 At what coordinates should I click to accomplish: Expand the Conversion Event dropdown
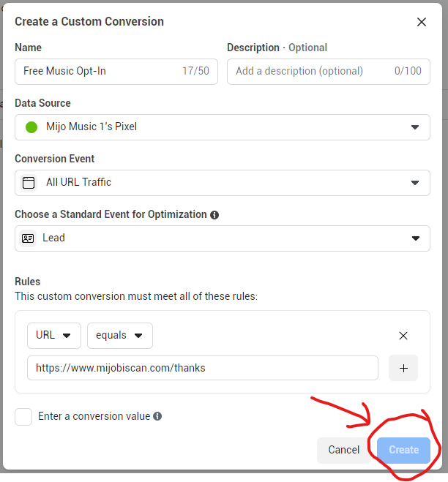coord(223,183)
